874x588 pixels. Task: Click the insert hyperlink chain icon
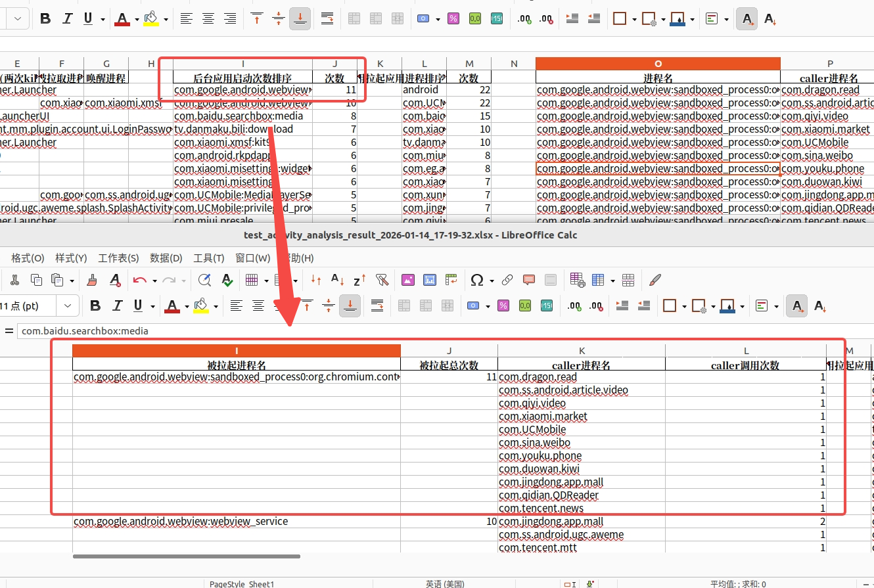click(507, 281)
